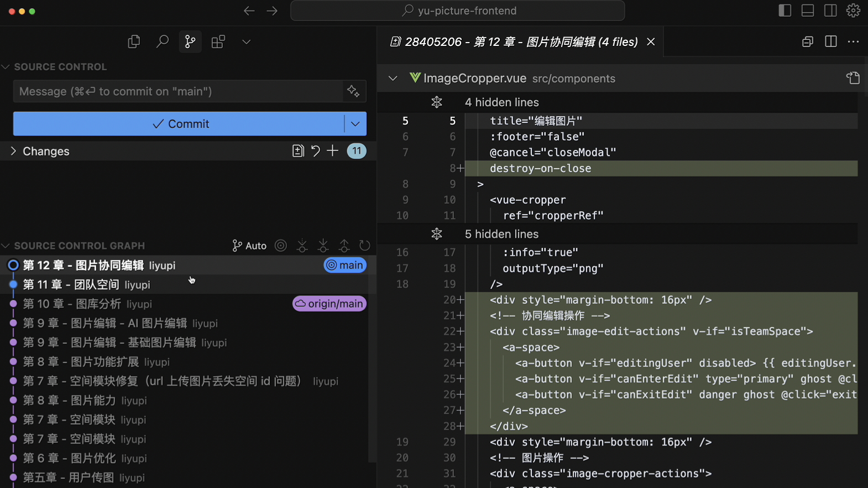This screenshot has width=868, height=488.
Task: Click the main branch badge
Action: coord(345,266)
